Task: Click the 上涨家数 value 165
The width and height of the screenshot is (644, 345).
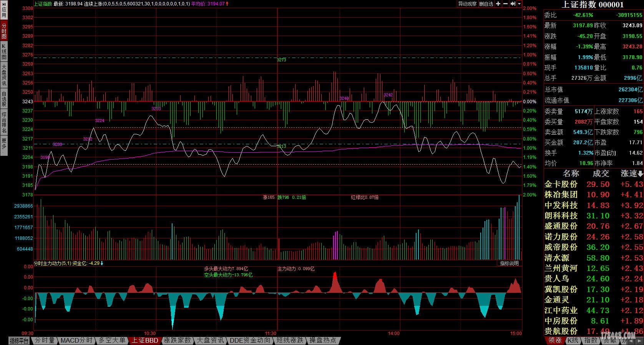Action: (638, 111)
